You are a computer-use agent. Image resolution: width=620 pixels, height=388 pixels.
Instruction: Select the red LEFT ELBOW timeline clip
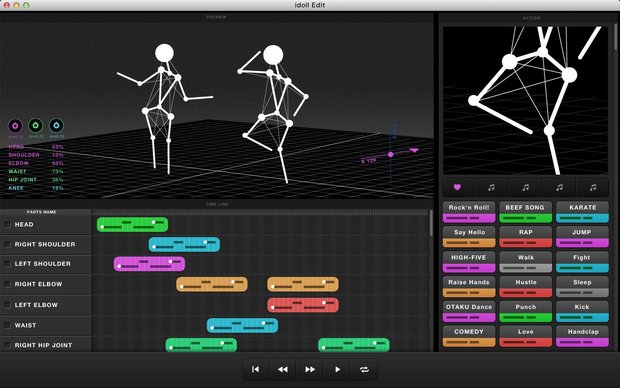click(x=303, y=305)
